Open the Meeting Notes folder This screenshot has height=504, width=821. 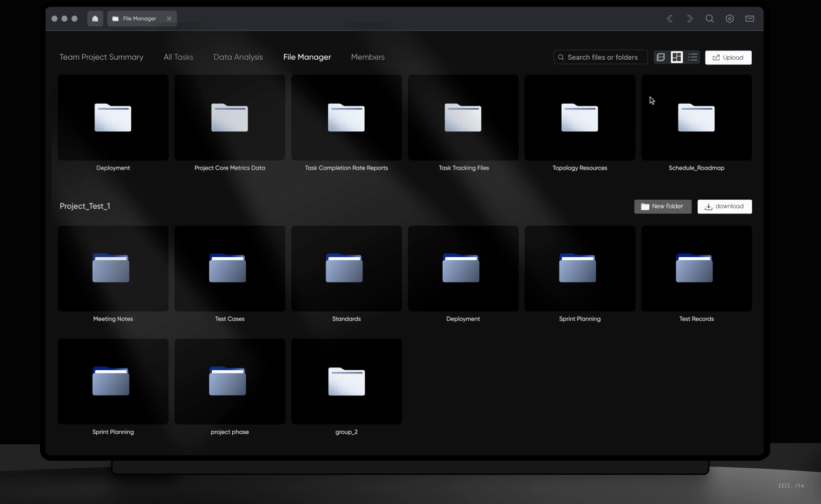click(113, 268)
